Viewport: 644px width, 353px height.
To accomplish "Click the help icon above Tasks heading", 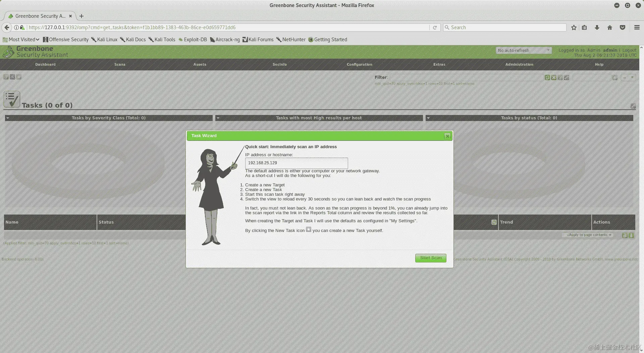I will [6, 77].
